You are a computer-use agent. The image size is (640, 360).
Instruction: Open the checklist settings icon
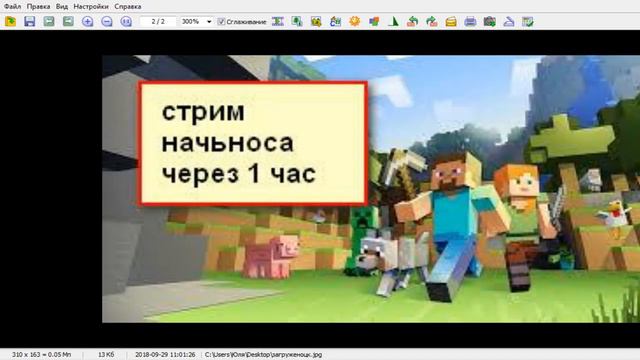pos(528,21)
